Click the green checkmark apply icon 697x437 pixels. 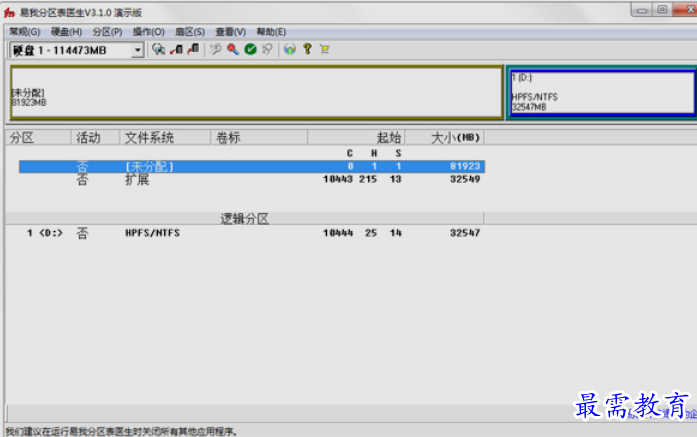251,49
